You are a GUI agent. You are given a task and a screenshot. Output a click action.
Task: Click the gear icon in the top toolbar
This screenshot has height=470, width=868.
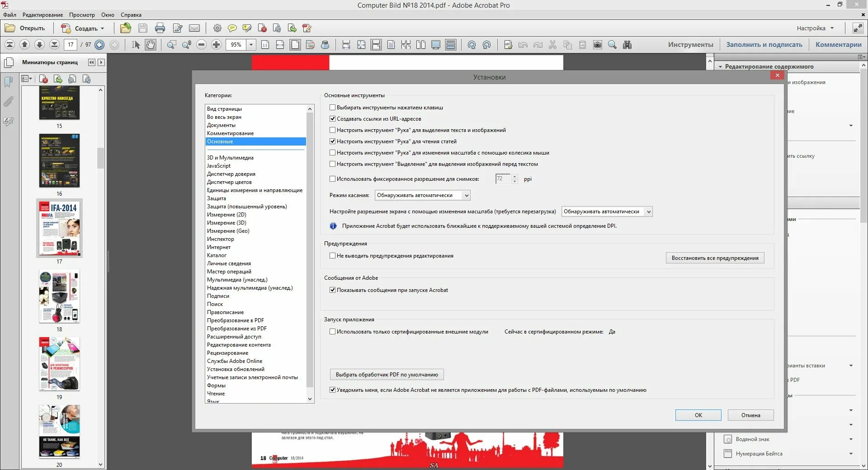(x=217, y=28)
